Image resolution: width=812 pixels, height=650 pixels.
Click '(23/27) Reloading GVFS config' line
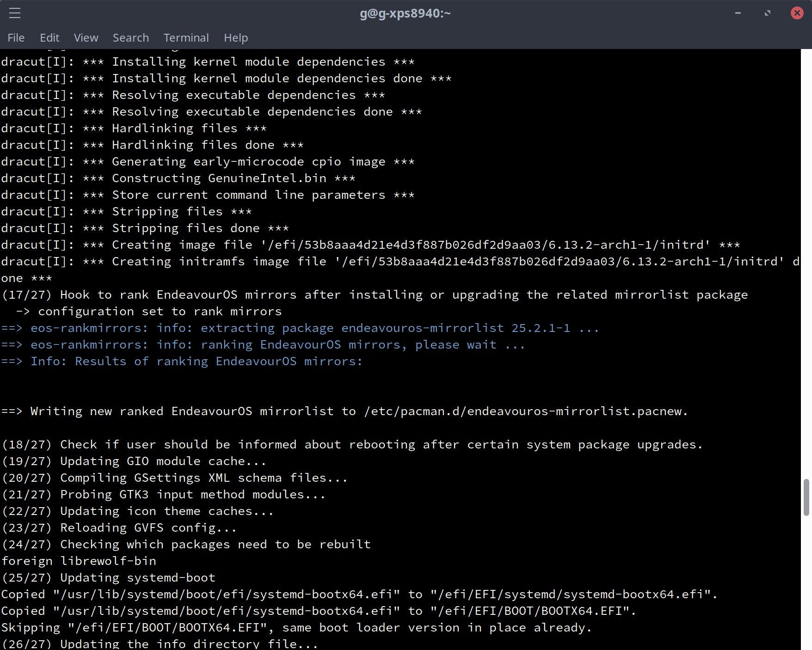pyautogui.click(x=119, y=528)
